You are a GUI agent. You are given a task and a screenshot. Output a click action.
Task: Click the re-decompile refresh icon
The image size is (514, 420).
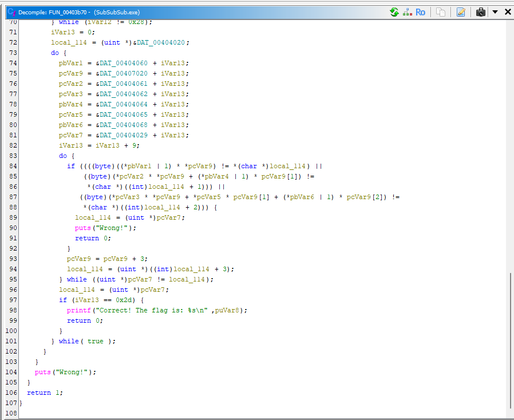point(394,12)
